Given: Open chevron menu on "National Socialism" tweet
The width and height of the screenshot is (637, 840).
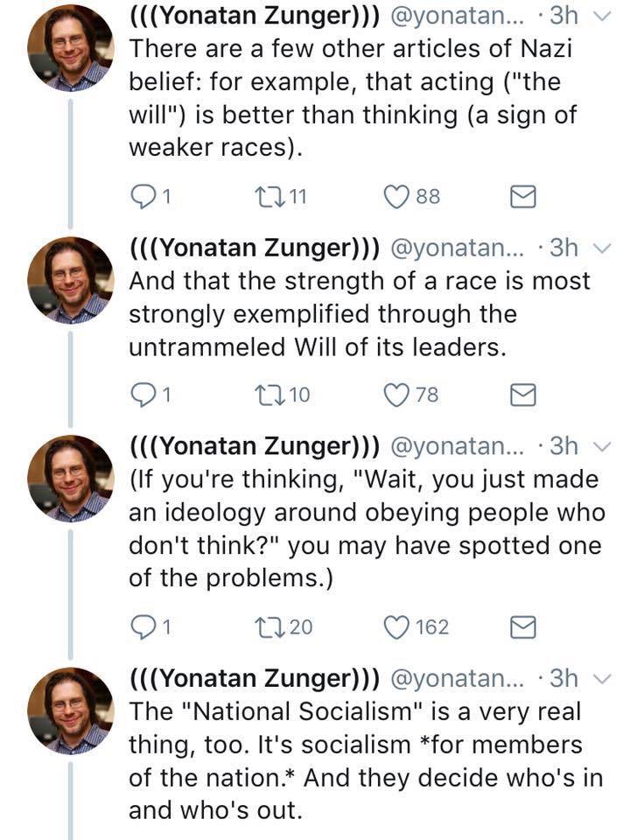Looking at the screenshot, I should coord(599,678).
